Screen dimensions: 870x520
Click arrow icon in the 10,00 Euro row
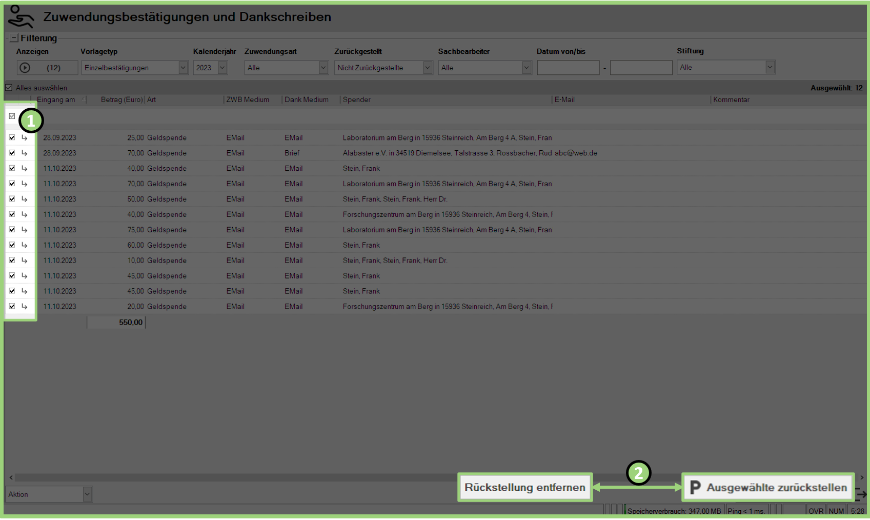(x=24, y=260)
